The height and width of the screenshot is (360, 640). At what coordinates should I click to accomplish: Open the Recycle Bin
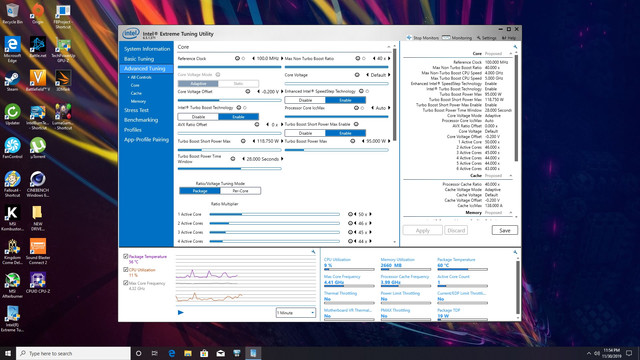12,13
